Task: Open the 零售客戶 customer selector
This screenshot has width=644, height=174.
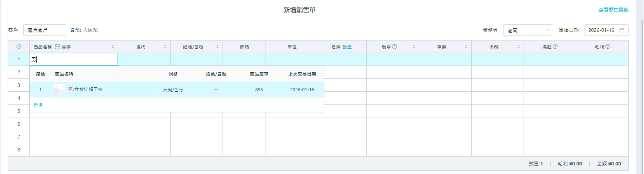Action: click(44, 30)
